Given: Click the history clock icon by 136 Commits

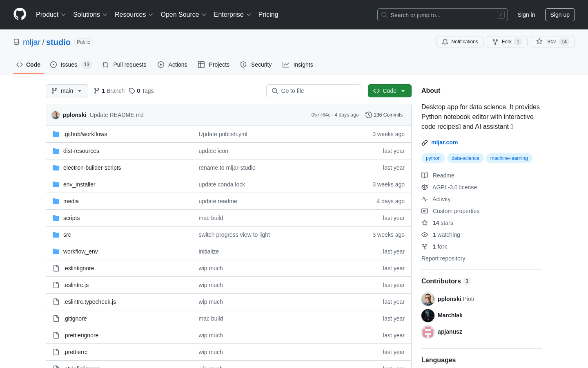Looking at the screenshot, I should tap(369, 115).
